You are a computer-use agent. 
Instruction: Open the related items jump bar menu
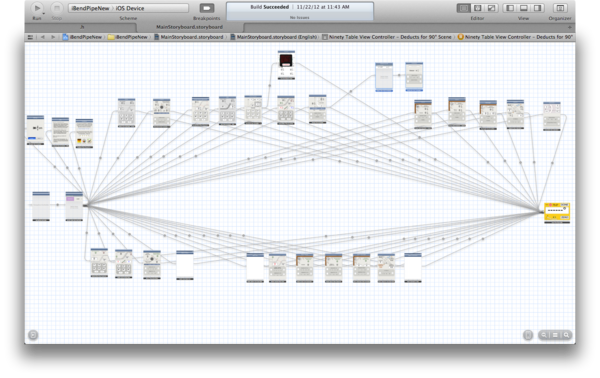(x=30, y=37)
